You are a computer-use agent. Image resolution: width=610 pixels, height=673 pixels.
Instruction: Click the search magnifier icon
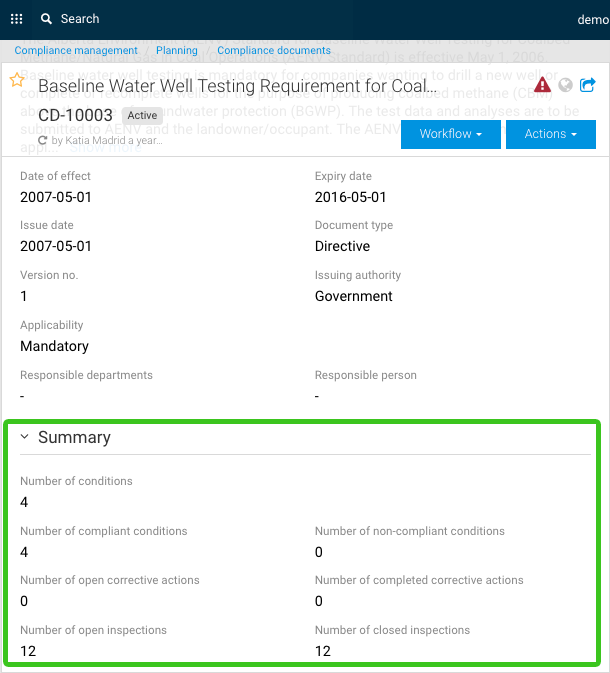pos(46,19)
